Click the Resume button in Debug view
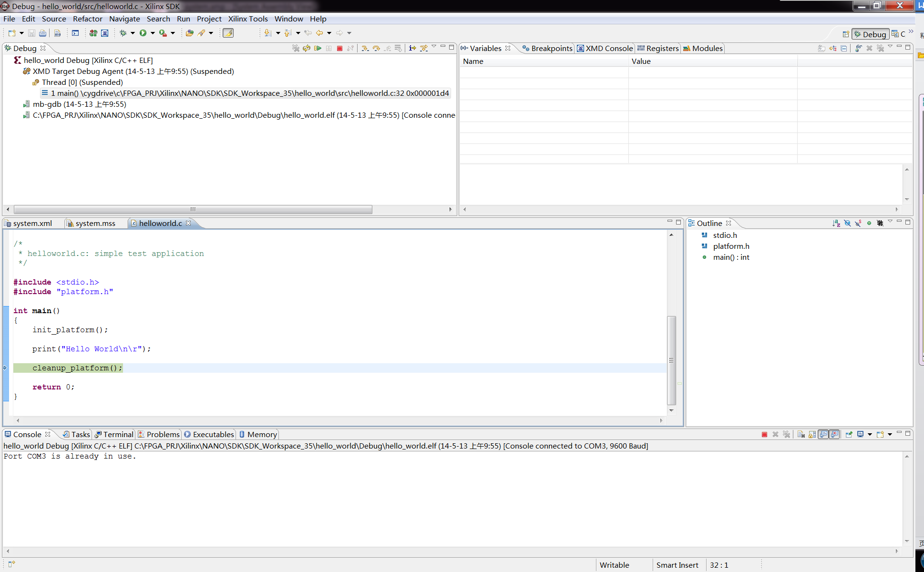The image size is (924, 572). 318,48
